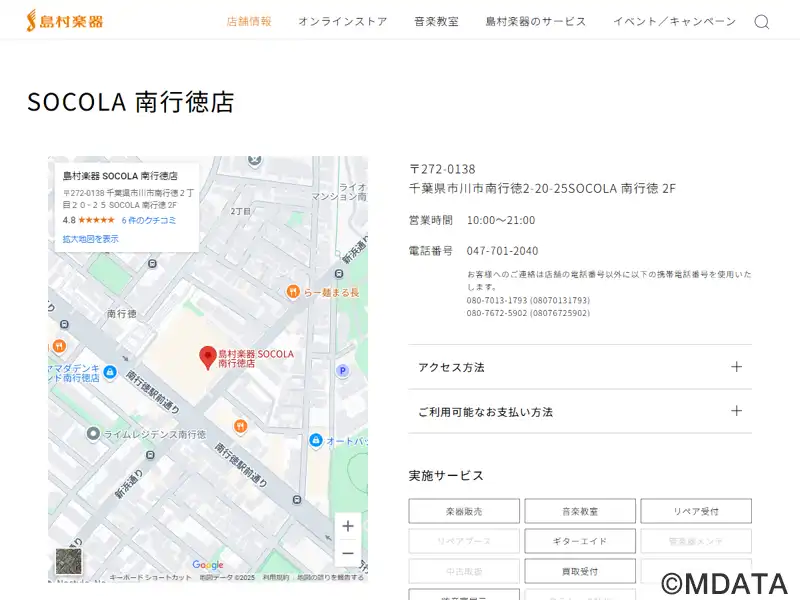
Task: Click the 楽器販売 service button
Action: pyautogui.click(x=464, y=511)
